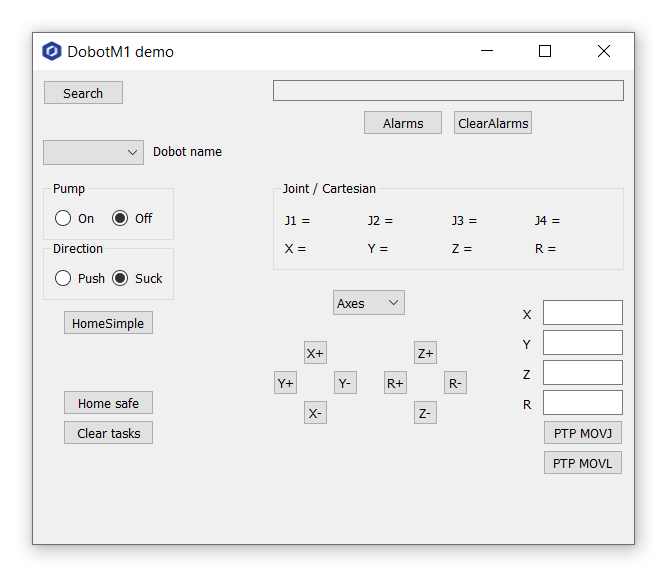Viewport: 667px width, 577px height.
Task: Click the 'J2 =' label
Action: click(380, 220)
